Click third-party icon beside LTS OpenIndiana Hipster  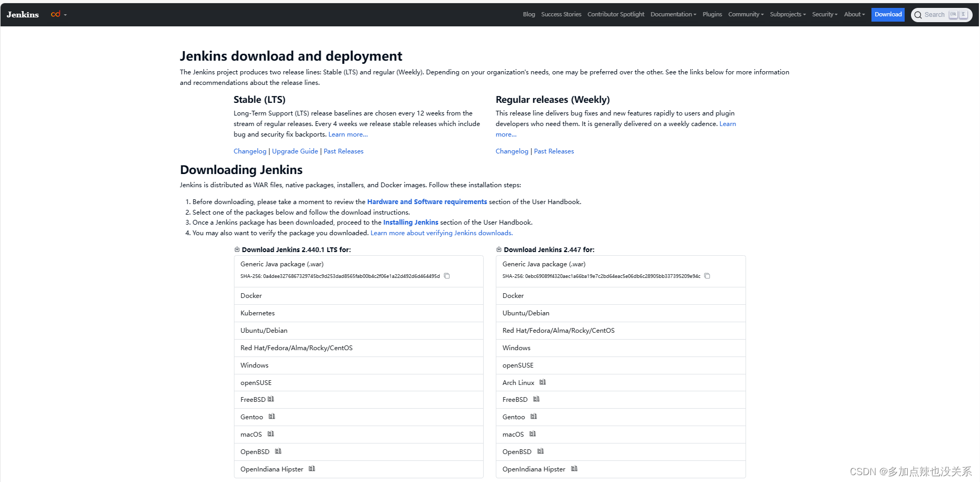312,469
